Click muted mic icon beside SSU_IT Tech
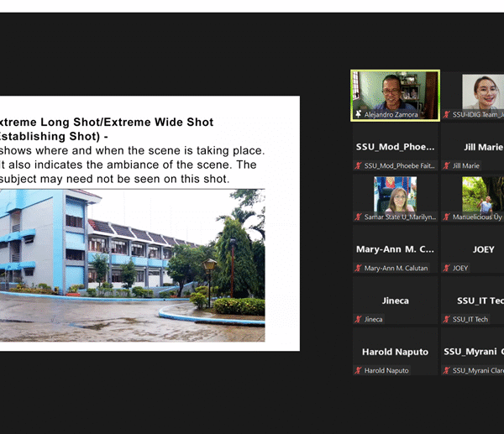Viewport: 504px width, 434px height. pyautogui.click(x=447, y=319)
